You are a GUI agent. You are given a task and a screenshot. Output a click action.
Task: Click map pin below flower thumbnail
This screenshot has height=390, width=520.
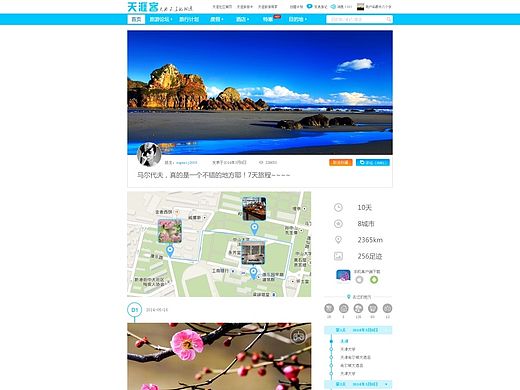tap(170, 250)
